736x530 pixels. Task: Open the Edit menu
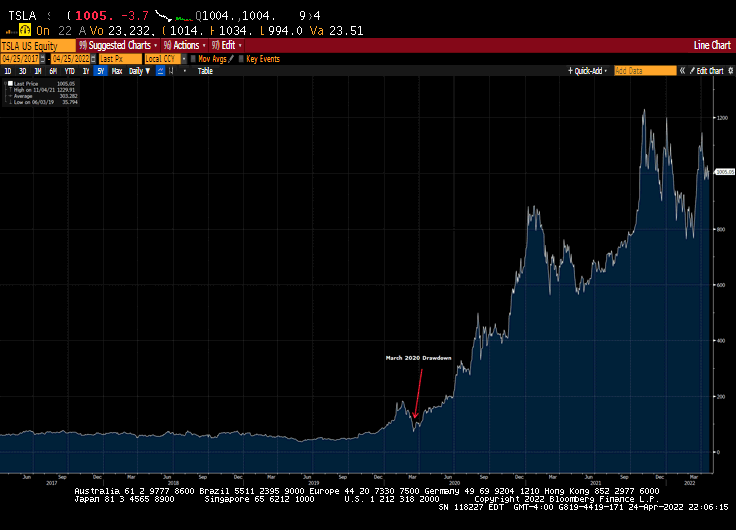point(227,46)
